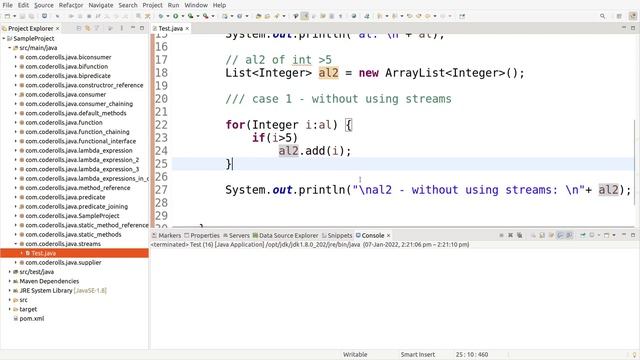Open the Navigate menu
This screenshot has height=360, width=640.
pyautogui.click(x=101, y=5)
